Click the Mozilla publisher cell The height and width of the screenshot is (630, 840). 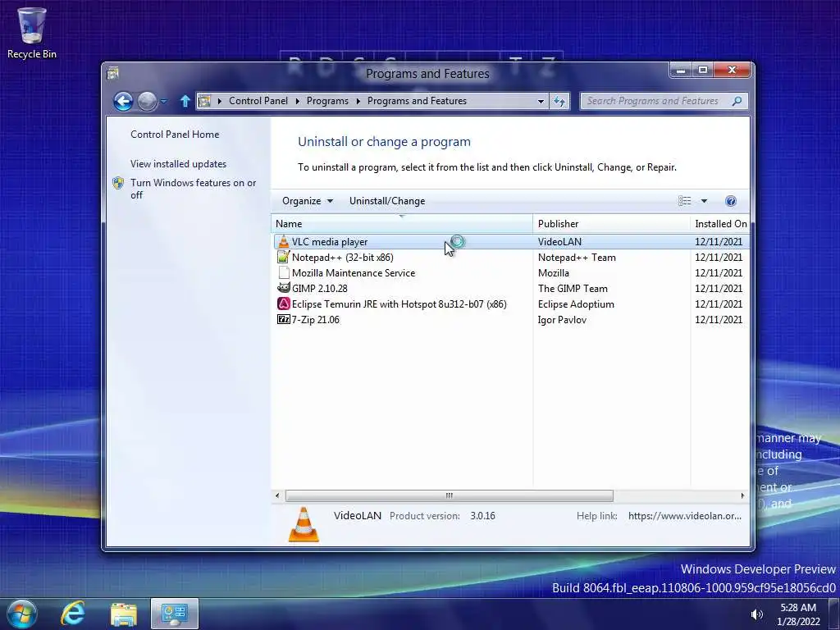click(554, 272)
